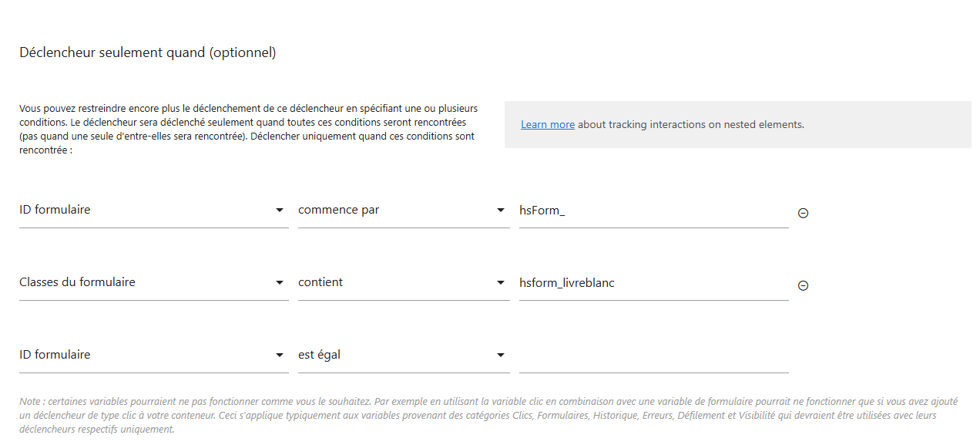980x445 pixels.
Task: Open the 'Learn more' link
Action: 548,125
